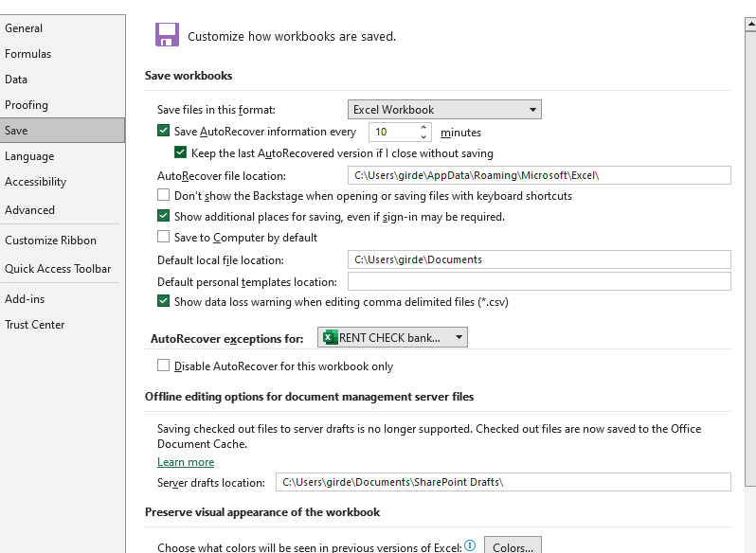Image resolution: width=756 pixels, height=553 pixels.
Task: Open the Save files in this format dropdown
Action: 444,109
